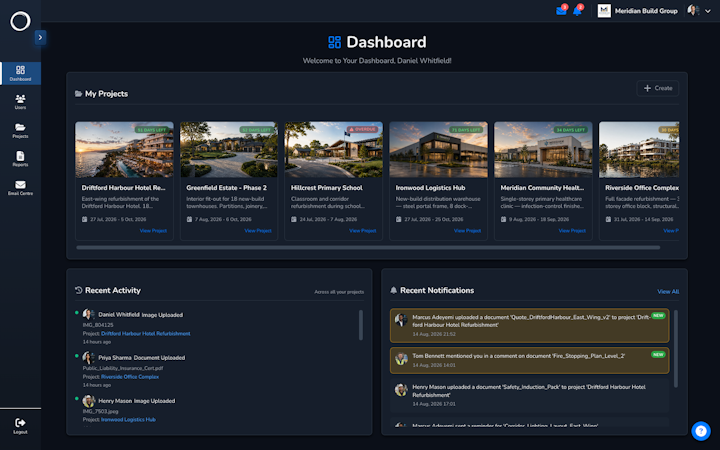
Task: Click View Project for Meridian Community Health
Action: tap(572, 231)
